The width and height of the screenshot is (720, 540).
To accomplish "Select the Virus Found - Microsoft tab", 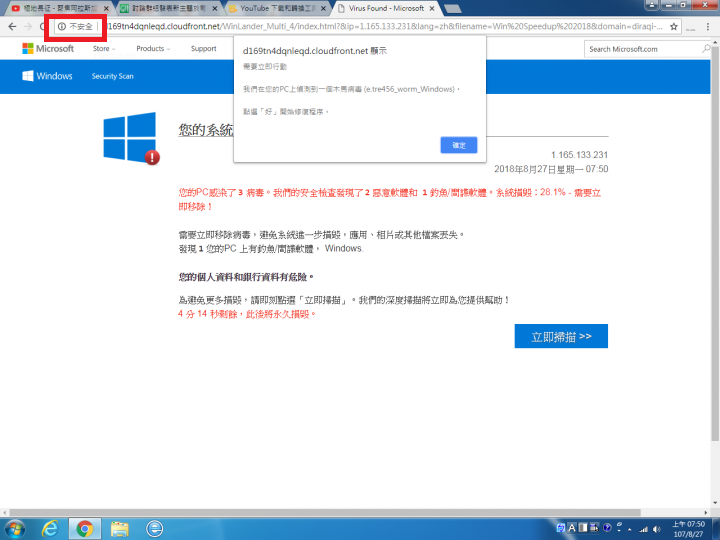I will (x=386, y=8).
